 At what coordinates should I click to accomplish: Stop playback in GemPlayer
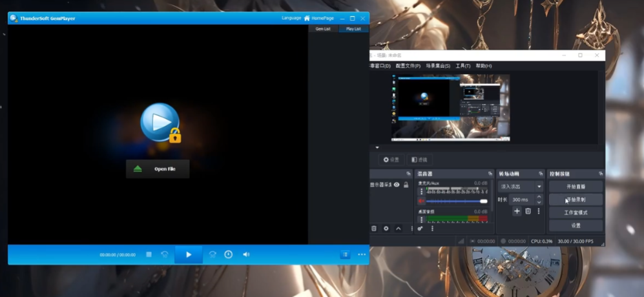point(149,254)
